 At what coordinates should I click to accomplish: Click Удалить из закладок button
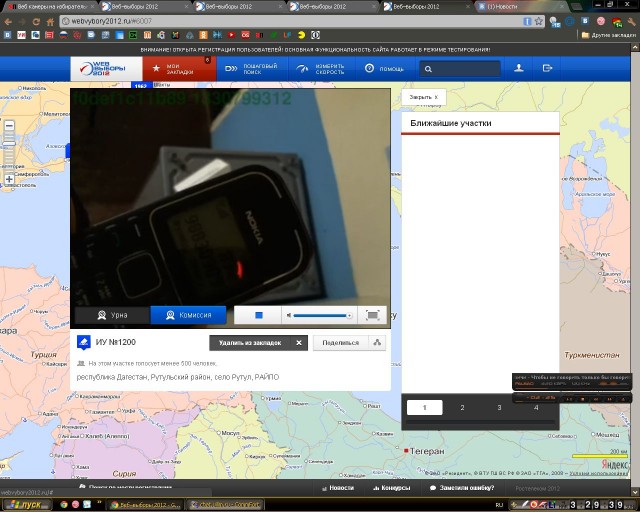(x=258, y=343)
